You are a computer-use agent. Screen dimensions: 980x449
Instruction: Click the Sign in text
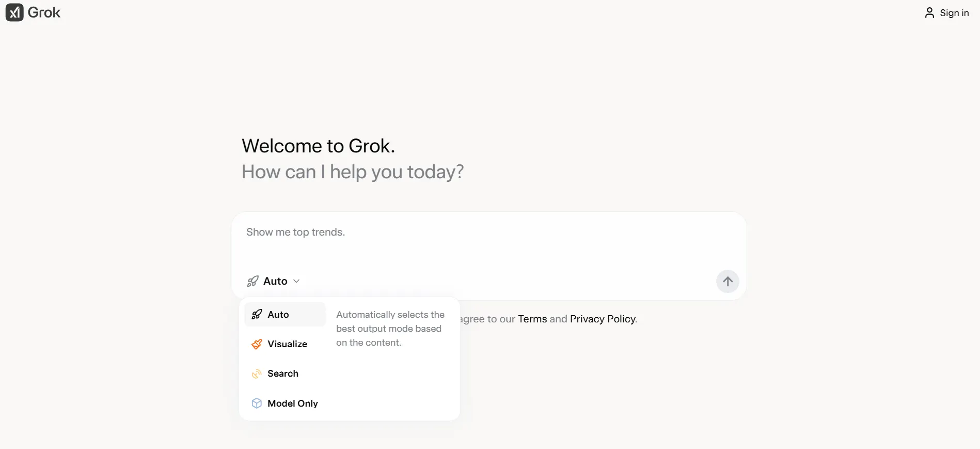coord(954,13)
